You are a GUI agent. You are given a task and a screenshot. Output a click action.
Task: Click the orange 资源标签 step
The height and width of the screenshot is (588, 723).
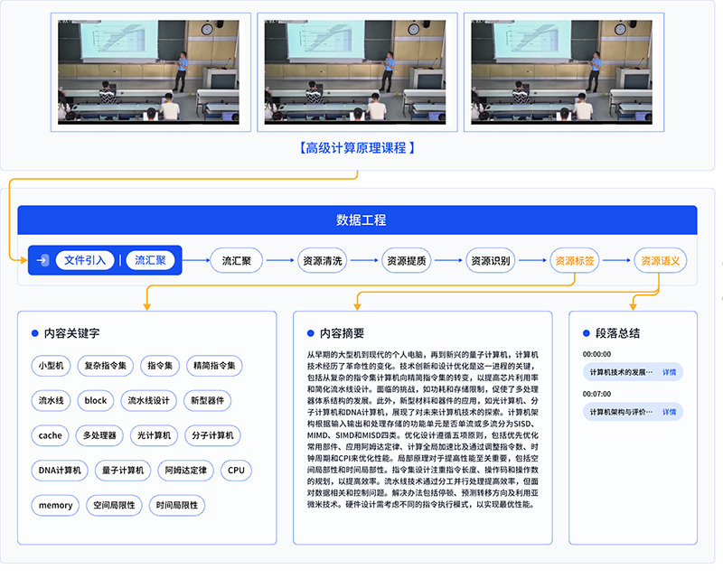pos(575,261)
